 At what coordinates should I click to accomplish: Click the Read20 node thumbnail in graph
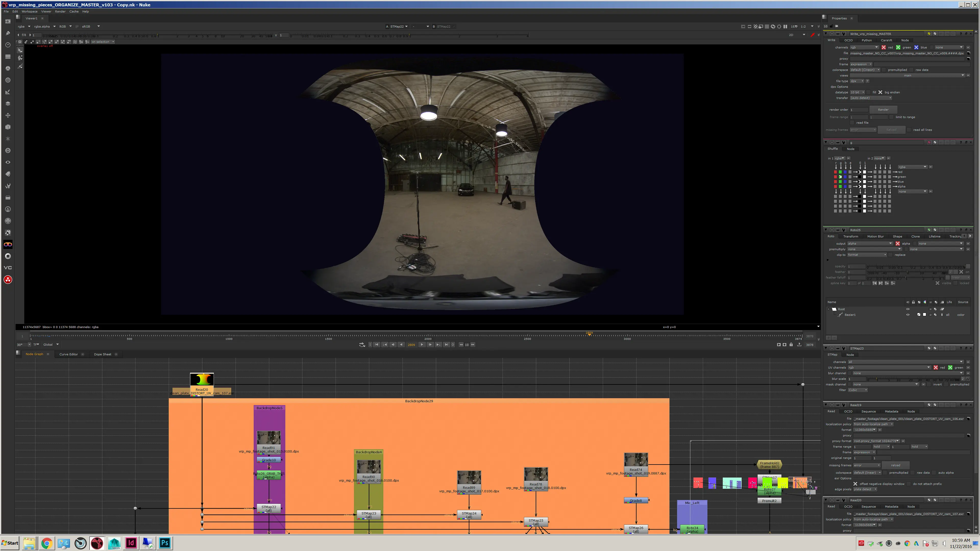point(202,380)
